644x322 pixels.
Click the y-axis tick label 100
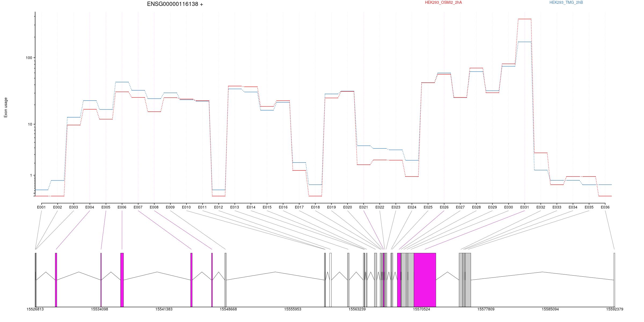[29, 58]
